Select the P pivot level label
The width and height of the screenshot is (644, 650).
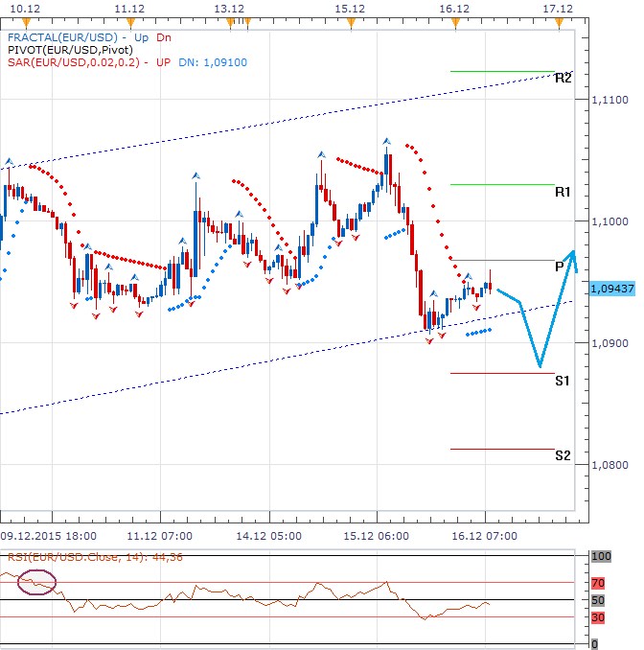[x=560, y=266]
